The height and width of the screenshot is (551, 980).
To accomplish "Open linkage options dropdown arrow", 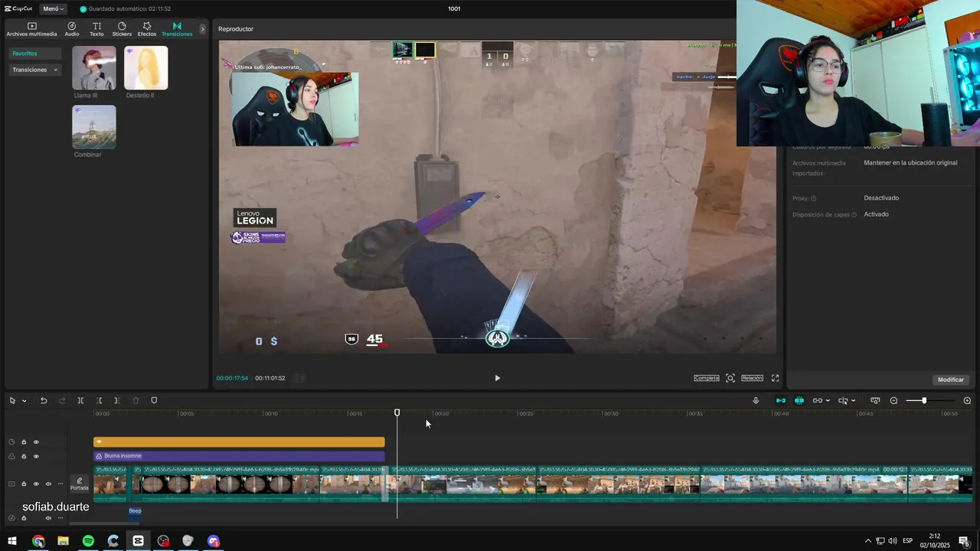I will pos(828,401).
